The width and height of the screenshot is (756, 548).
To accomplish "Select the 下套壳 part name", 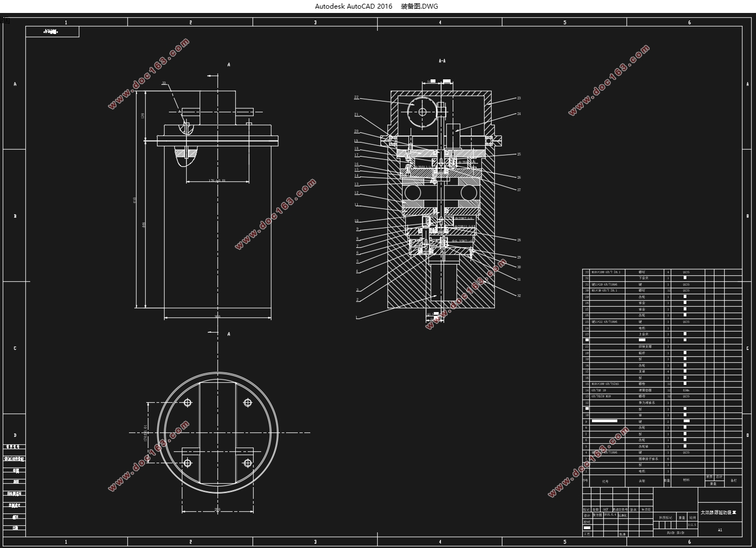I will pyautogui.click(x=644, y=278).
